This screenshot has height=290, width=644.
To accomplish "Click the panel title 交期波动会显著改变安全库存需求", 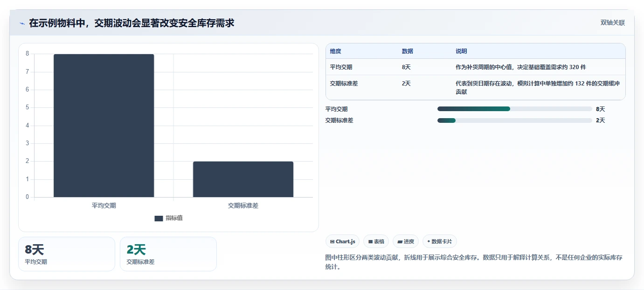I will pyautogui.click(x=132, y=23).
